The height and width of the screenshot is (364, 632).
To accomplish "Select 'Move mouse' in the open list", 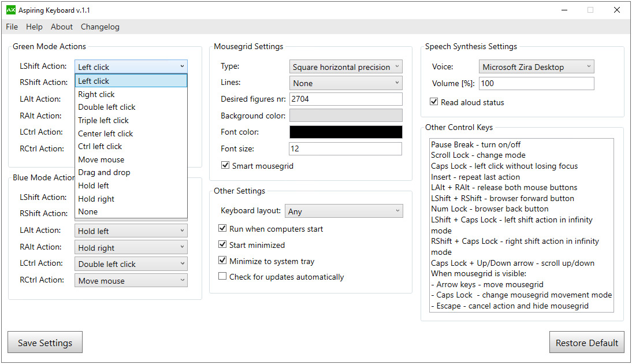I will pyautogui.click(x=131, y=159).
